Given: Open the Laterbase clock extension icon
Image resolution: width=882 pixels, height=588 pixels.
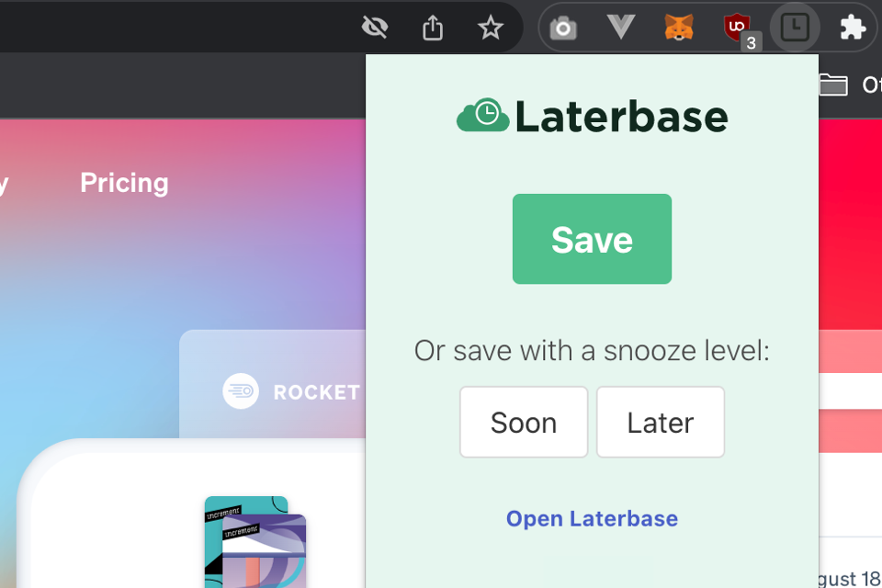Looking at the screenshot, I should [x=794, y=28].
